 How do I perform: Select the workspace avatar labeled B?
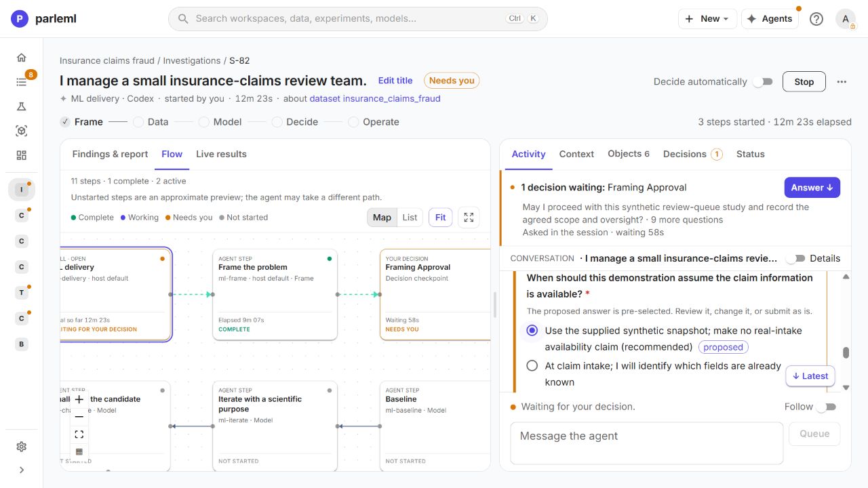tap(22, 344)
